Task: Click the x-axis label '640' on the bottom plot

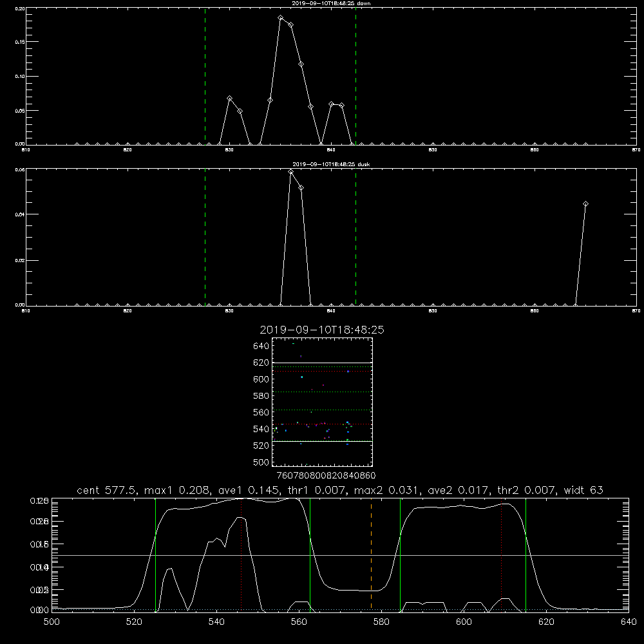Action: [629, 622]
